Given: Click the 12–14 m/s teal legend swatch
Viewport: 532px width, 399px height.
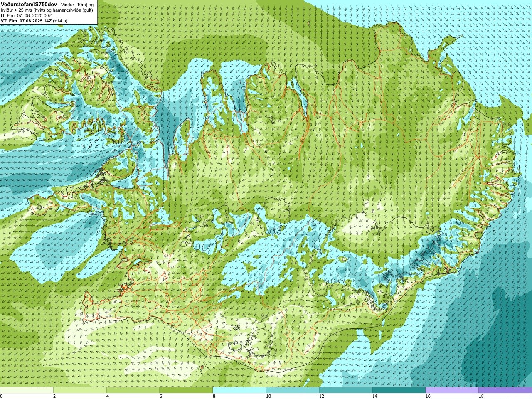Looking at the screenshot, I should click(x=346, y=390).
